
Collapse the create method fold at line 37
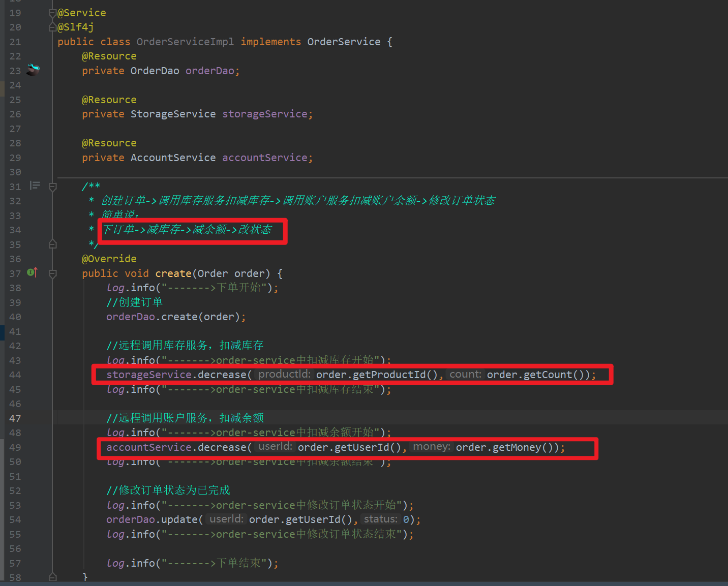(x=52, y=273)
